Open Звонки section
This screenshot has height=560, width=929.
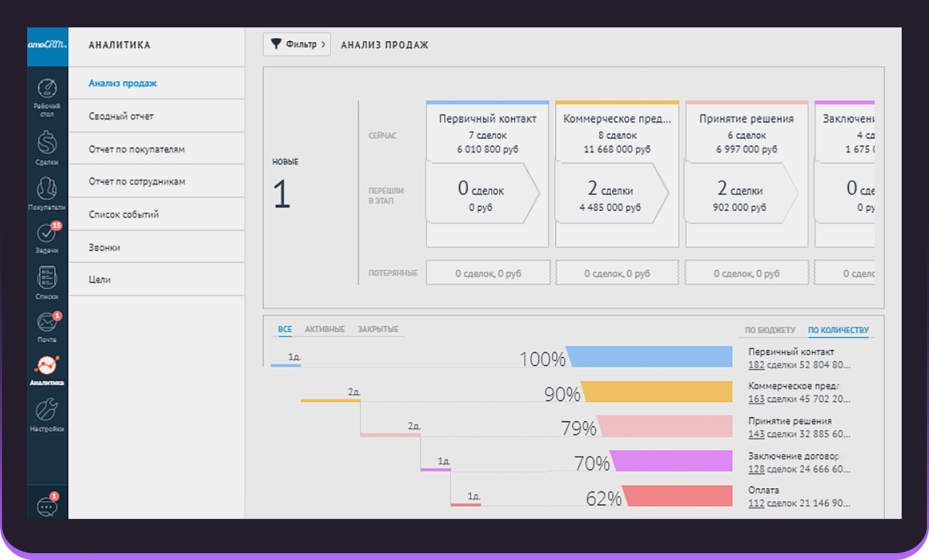(105, 247)
